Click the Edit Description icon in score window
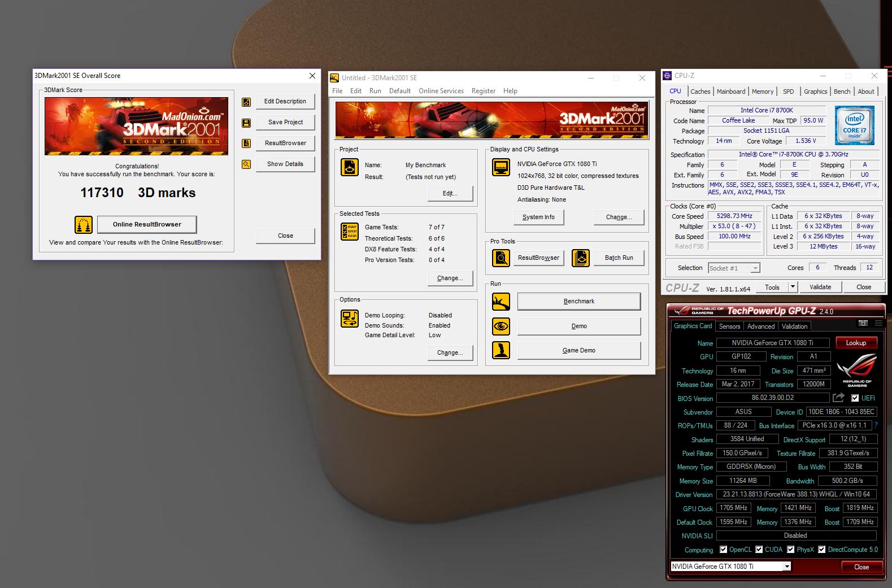Image resolution: width=892 pixels, height=588 pixels. coord(246,102)
